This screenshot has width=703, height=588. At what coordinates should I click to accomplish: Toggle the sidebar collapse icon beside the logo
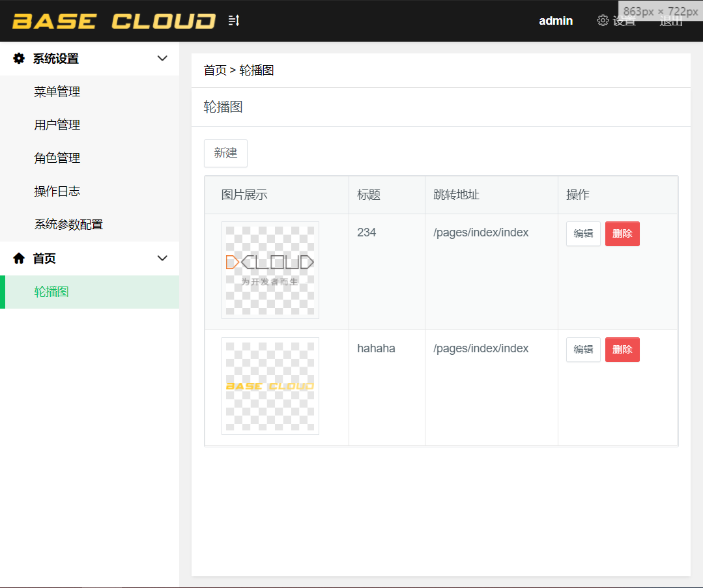point(234,21)
